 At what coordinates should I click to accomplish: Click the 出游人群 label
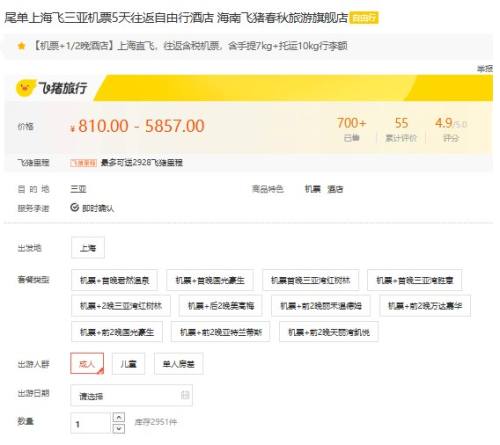(33, 364)
